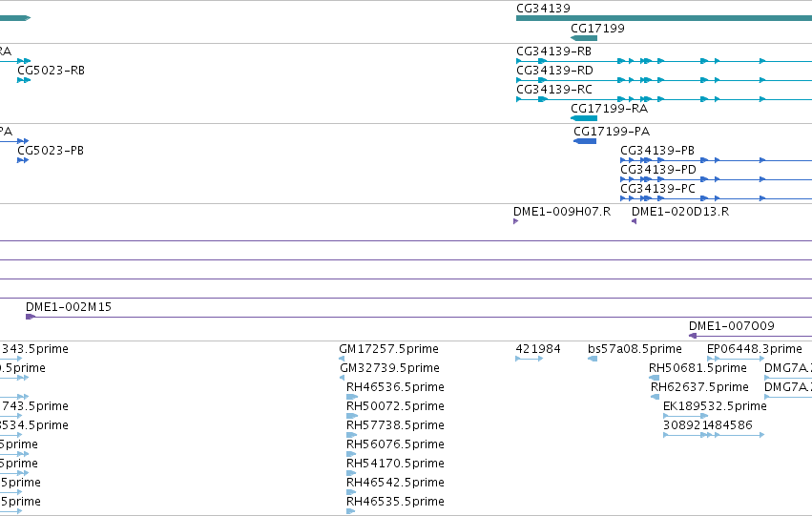Select the 421984 feature label
The height and width of the screenshot is (516, 812).
(x=538, y=349)
